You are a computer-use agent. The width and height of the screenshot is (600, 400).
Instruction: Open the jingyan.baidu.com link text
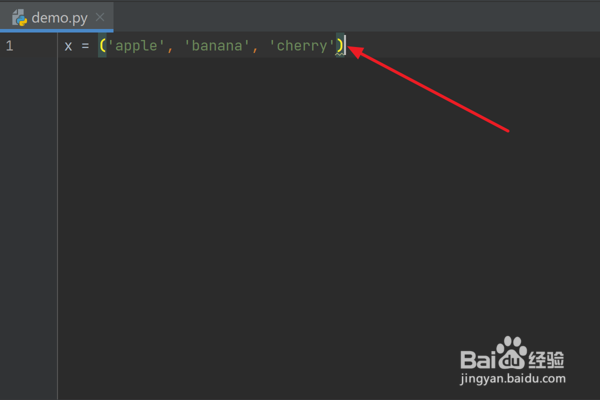[x=513, y=379]
